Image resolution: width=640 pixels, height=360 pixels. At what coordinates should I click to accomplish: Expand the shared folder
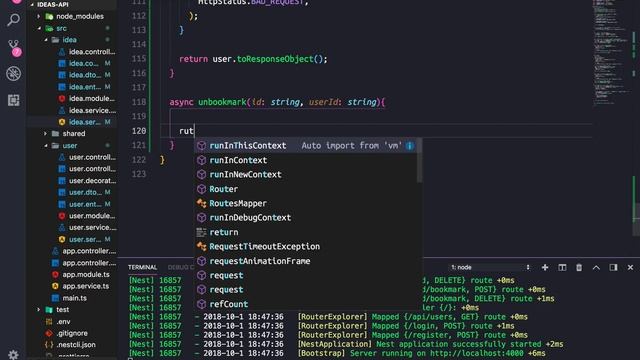(x=73, y=133)
